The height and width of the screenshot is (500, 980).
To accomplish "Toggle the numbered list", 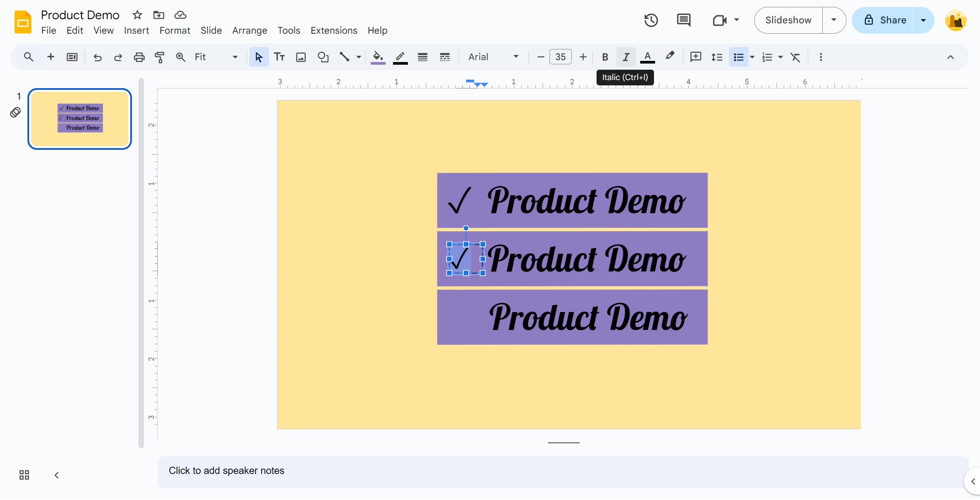I will coord(767,57).
